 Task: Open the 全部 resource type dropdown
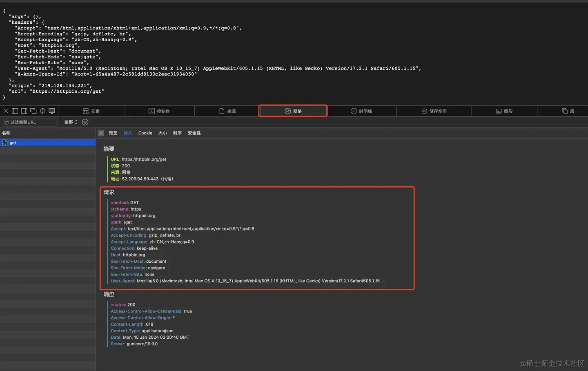(71, 122)
